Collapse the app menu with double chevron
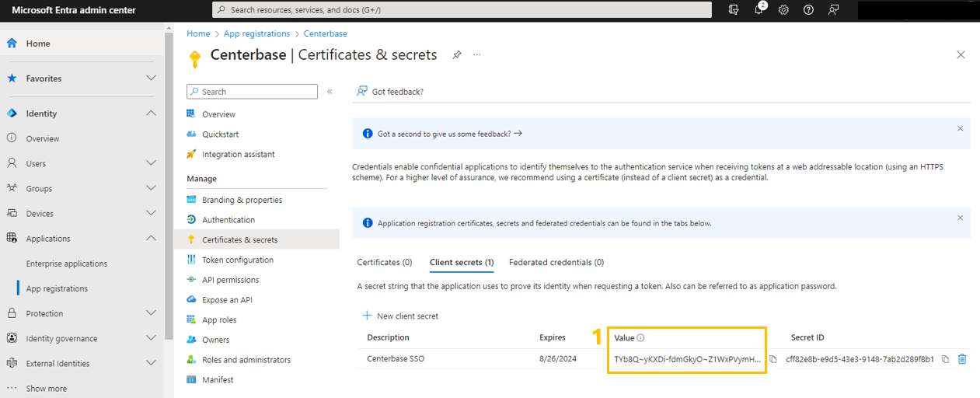Image resolution: width=980 pixels, height=398 pixels. tap(330, 92)
